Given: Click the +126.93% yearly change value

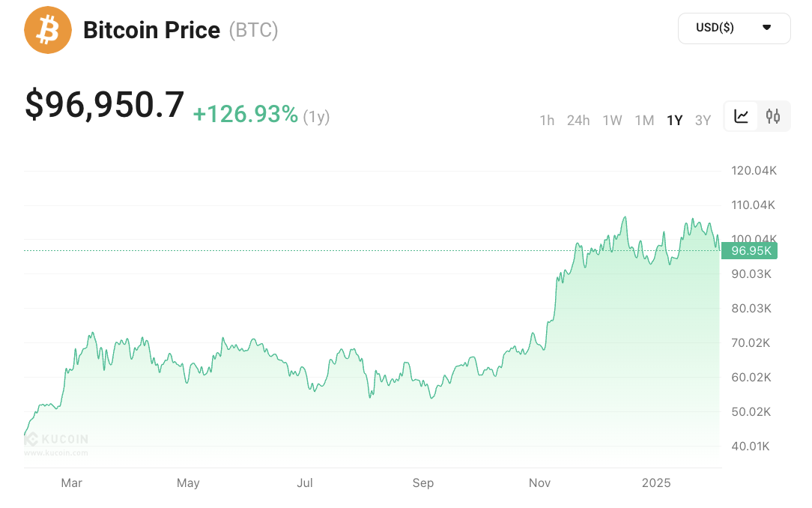Looking at the screenshot, I should tap(246, 115).
